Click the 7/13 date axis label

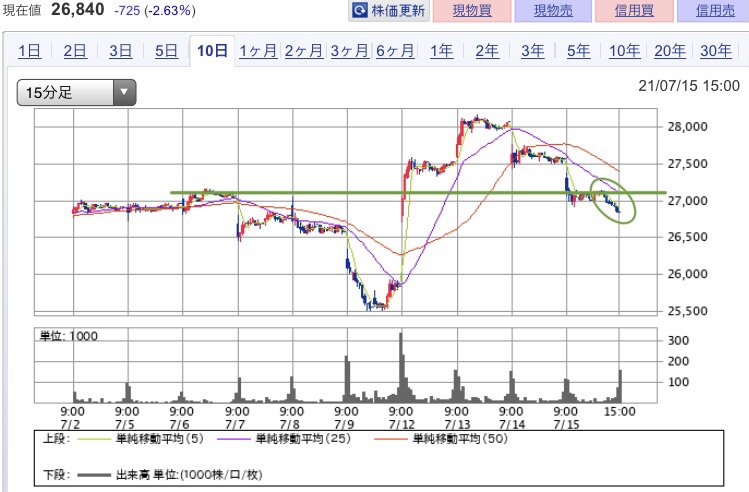pos(457,424)
